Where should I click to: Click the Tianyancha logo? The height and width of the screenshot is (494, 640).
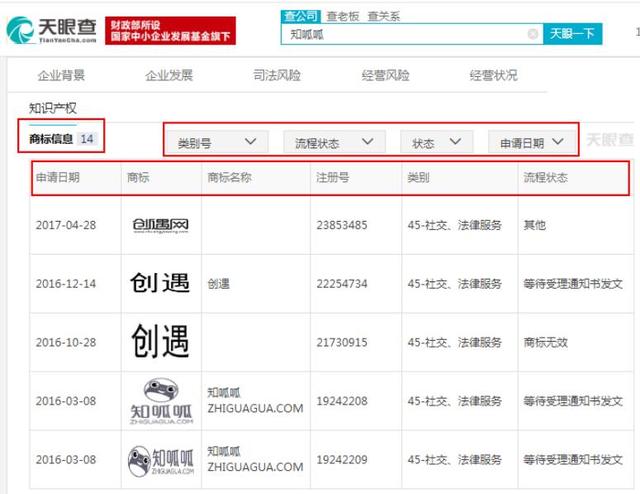[51, 29]
